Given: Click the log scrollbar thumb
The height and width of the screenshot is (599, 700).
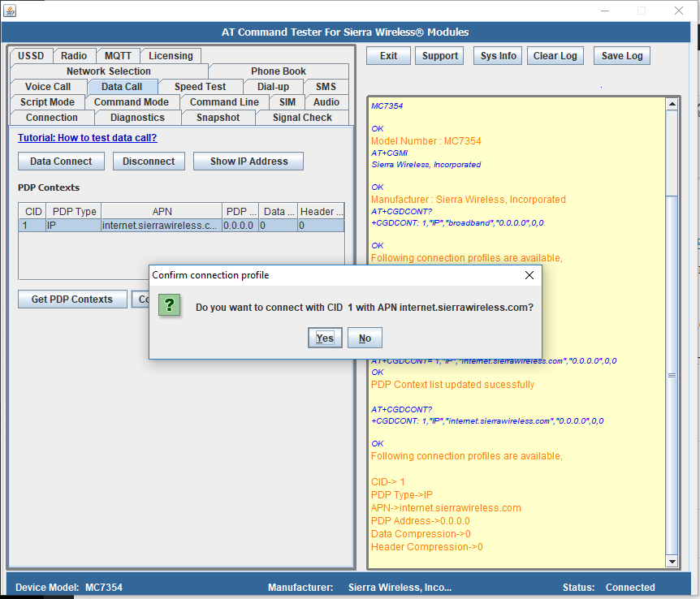Looking at the screenshot, I should 672,375.
